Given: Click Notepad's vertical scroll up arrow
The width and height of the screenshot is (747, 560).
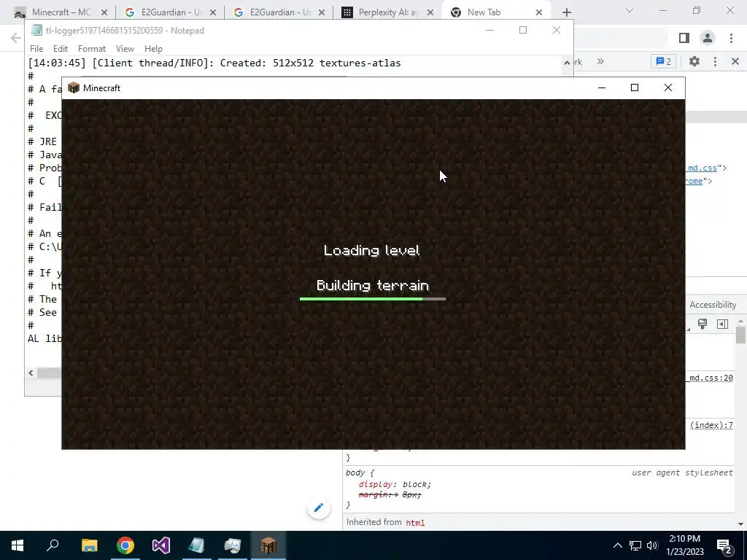Looking at the screenshot, I should point(567,63).
